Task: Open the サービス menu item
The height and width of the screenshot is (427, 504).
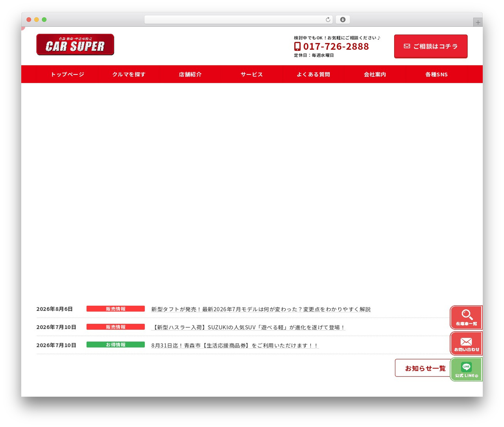Action: coord(252,74)
